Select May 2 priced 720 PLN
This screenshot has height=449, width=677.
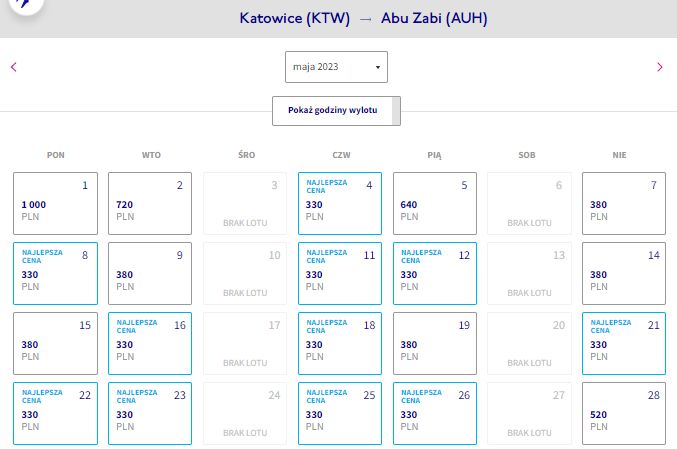click(150, 203)
